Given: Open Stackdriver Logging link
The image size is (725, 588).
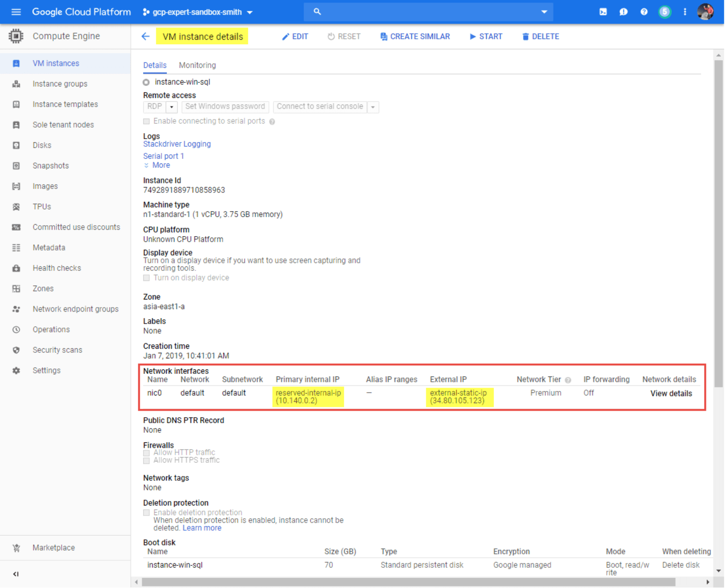Looking at the screenshot, I should (x=177, y=144).
